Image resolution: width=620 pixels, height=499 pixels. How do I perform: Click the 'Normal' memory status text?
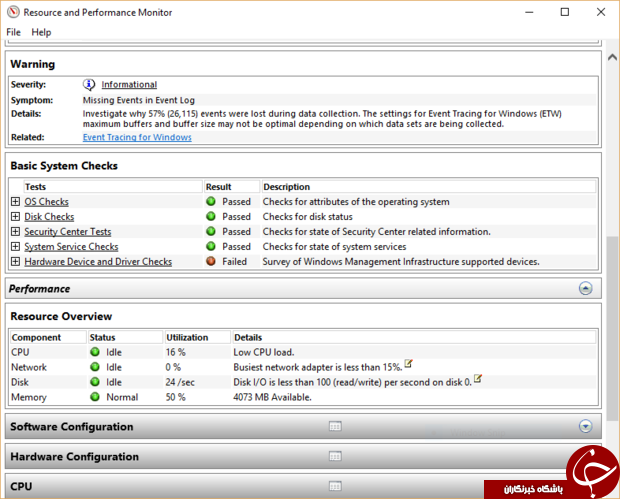click(x=122, y=397)
